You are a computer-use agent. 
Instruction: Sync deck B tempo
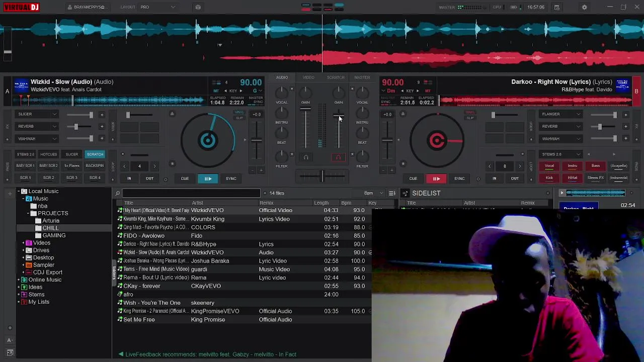(x=459, y=178)
